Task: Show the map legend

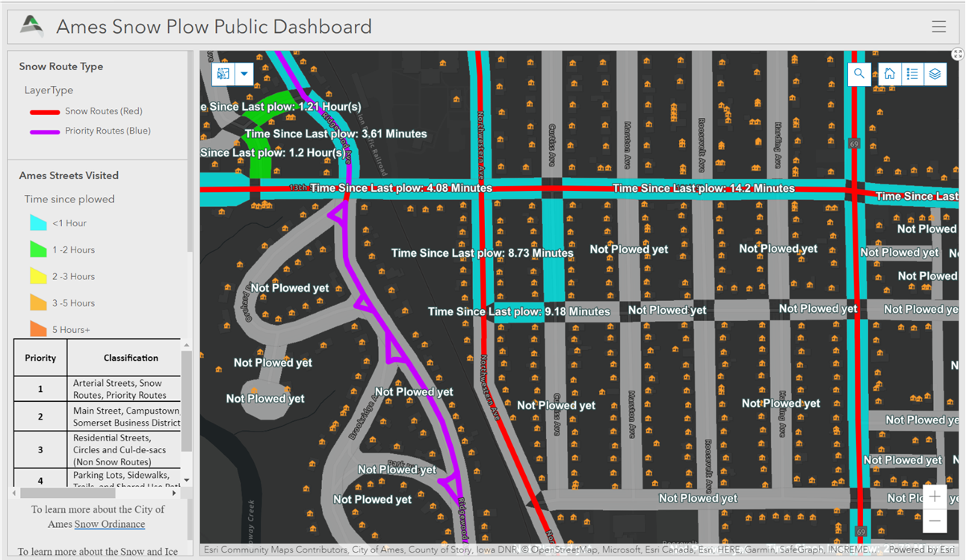Action: 912,73
